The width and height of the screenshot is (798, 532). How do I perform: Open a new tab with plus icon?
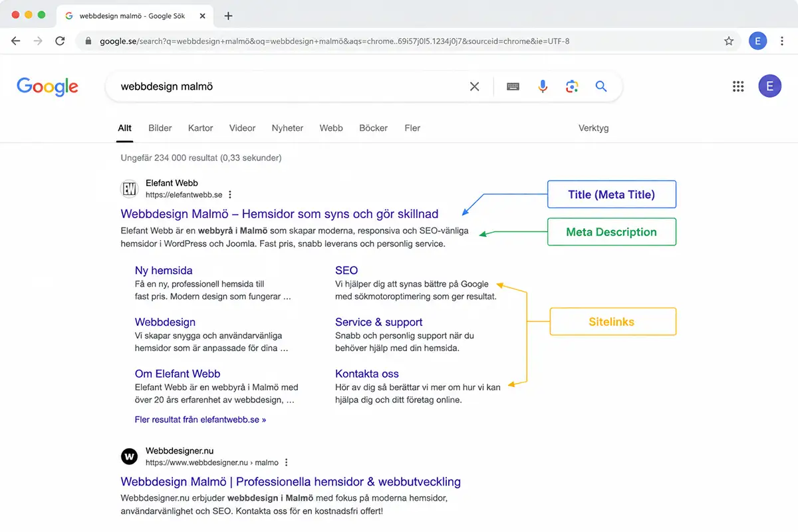(228, 15)
